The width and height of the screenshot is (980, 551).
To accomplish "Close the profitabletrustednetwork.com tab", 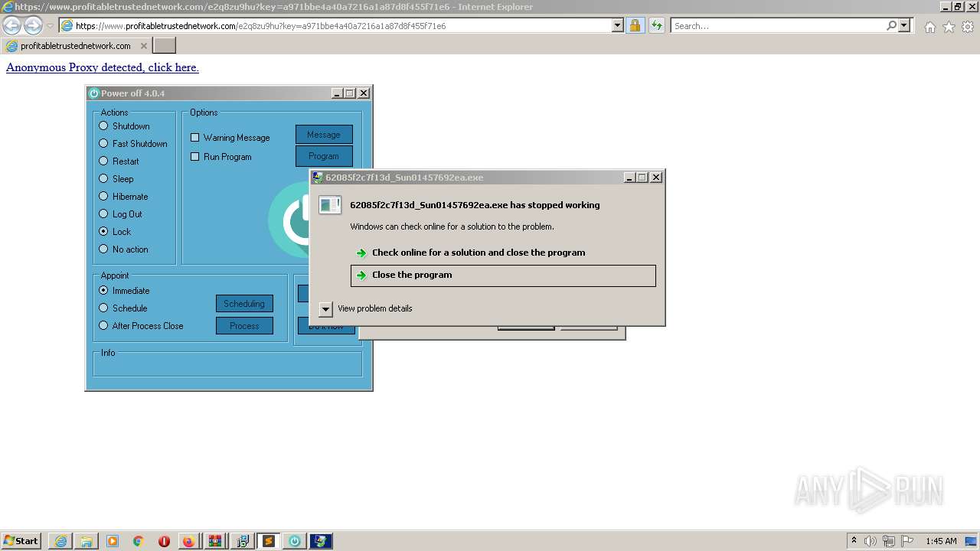I will click(x=143, y=46).
